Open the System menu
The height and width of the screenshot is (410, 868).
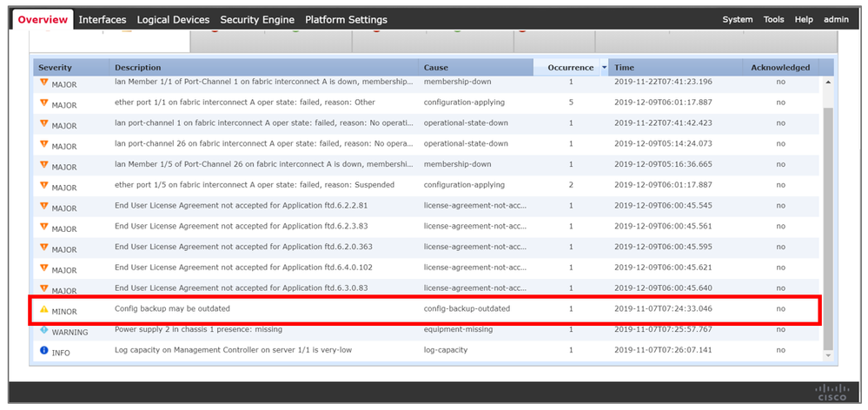click(x=738, y=19)
